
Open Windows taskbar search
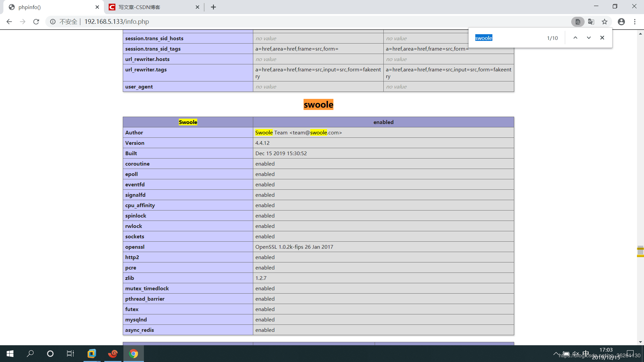click(x=30, y=354)
